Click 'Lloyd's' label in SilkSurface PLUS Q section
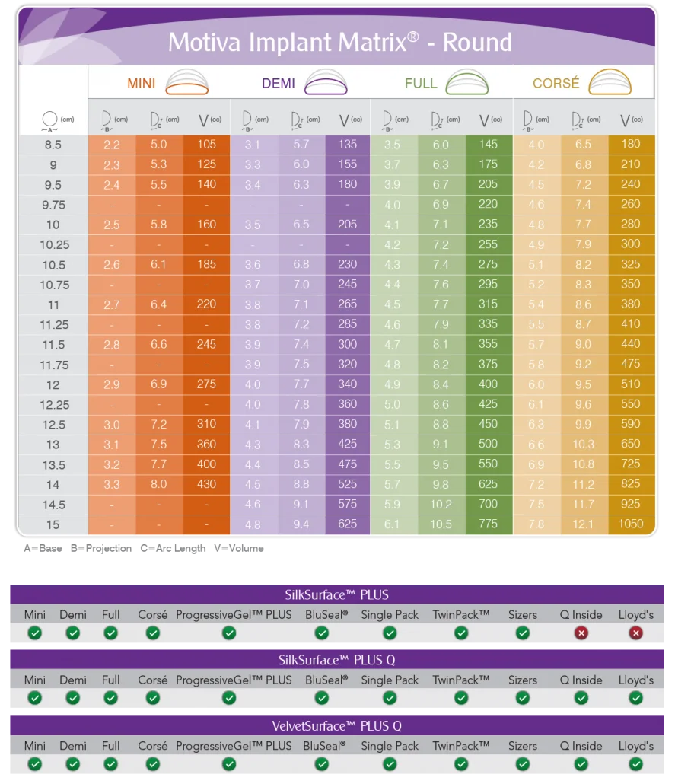Viewport: 675px width, 784px height. point(636,680)
